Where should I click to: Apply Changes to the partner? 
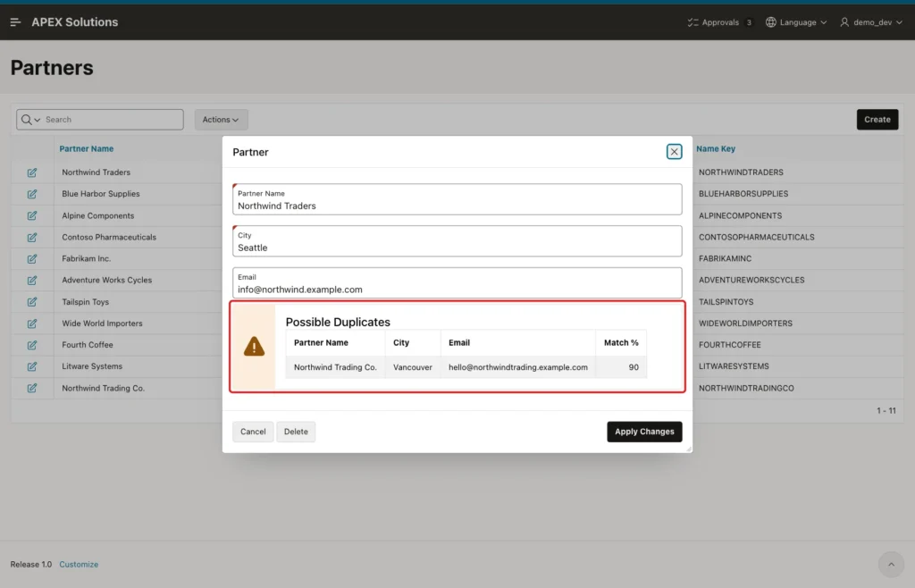pyautogui.click(x=644, y=432)
